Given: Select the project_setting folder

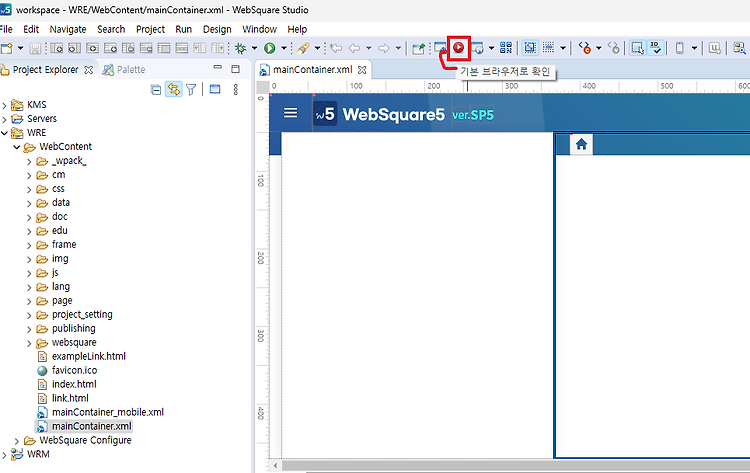Looking at the screenshot, I should tap(82, 315).
